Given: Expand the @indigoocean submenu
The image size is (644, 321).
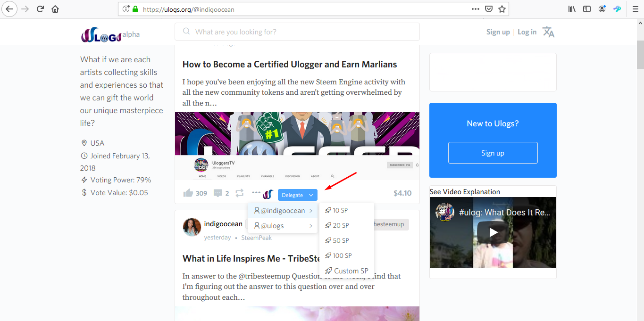Looking at the screenshot, I should (x=283, y=211).
